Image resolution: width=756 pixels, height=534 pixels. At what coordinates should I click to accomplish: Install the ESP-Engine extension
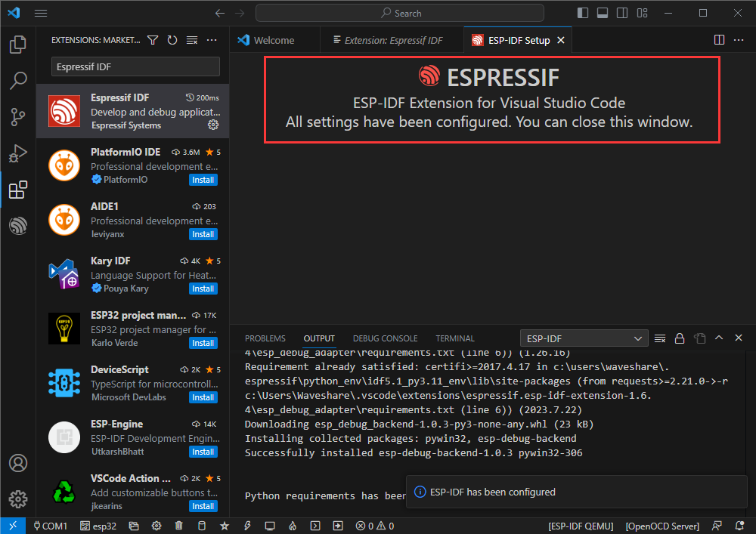pos(203,452)
